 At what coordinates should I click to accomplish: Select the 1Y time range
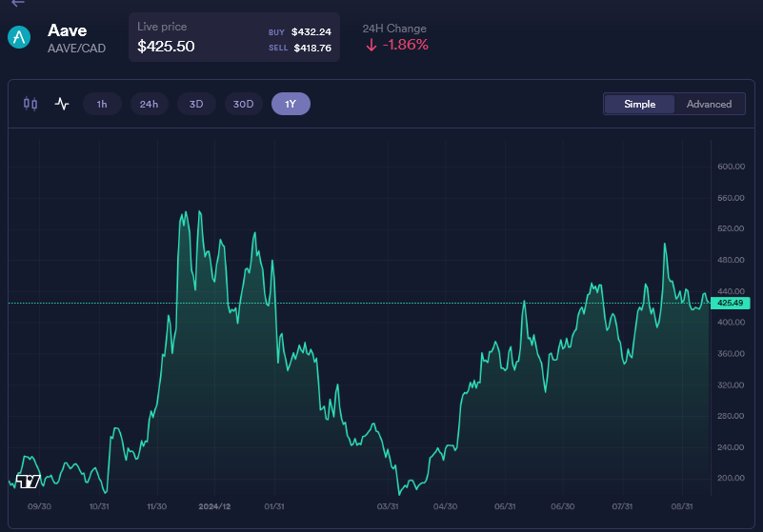[x=291, y=104]
